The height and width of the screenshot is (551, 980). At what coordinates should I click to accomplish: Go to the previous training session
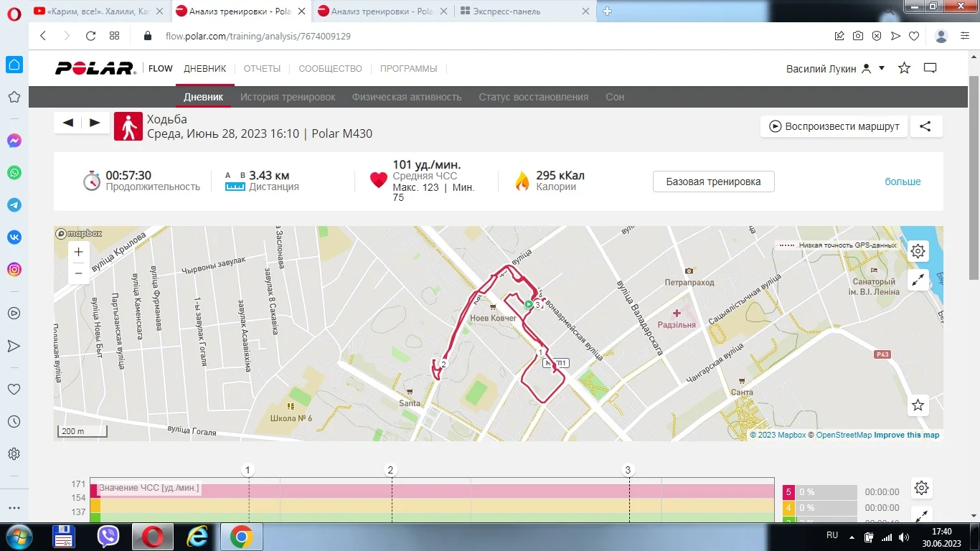click(69, 123)
